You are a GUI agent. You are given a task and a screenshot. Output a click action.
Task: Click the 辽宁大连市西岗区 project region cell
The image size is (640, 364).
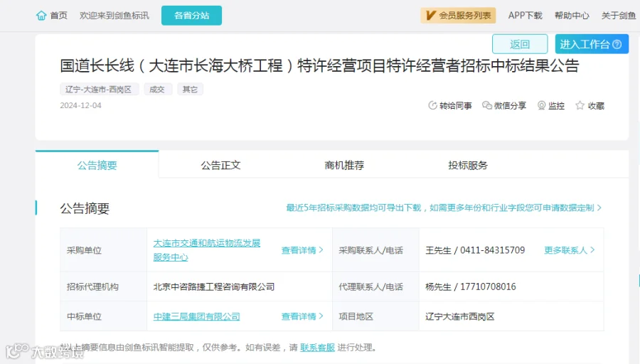[459, 316]
